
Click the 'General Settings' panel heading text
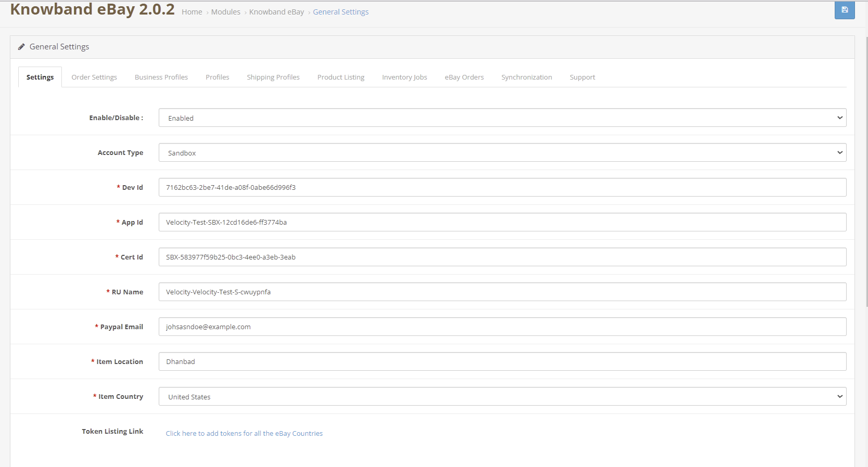[x=59, y=47]
